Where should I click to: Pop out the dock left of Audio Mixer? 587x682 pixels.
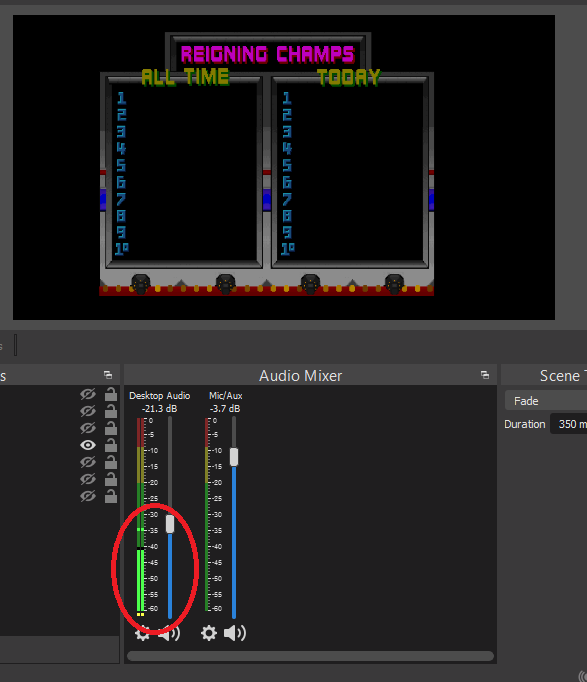[x=108, y=375]
